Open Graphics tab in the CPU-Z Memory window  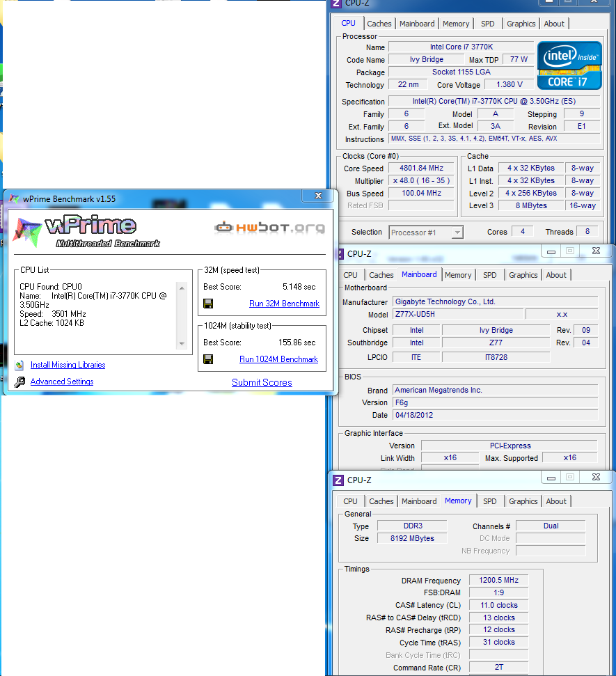[523, 501]
